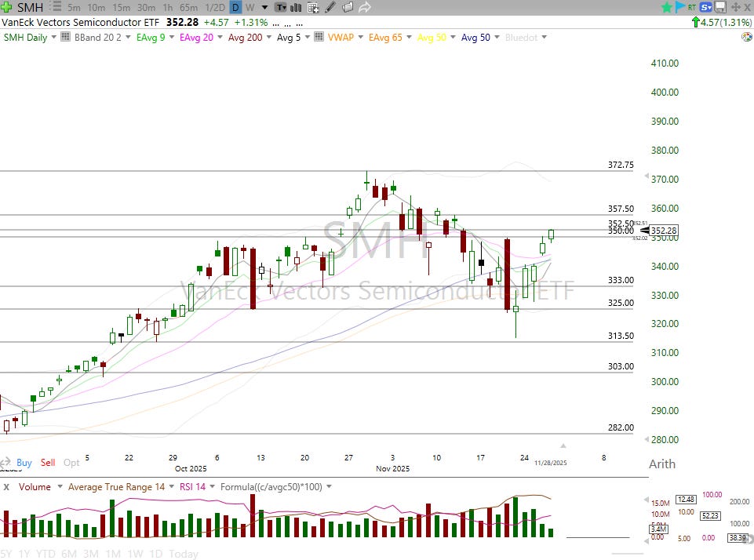Click the Opt button
This screenshot has width=754, height=560.
[x=71, y=463]
